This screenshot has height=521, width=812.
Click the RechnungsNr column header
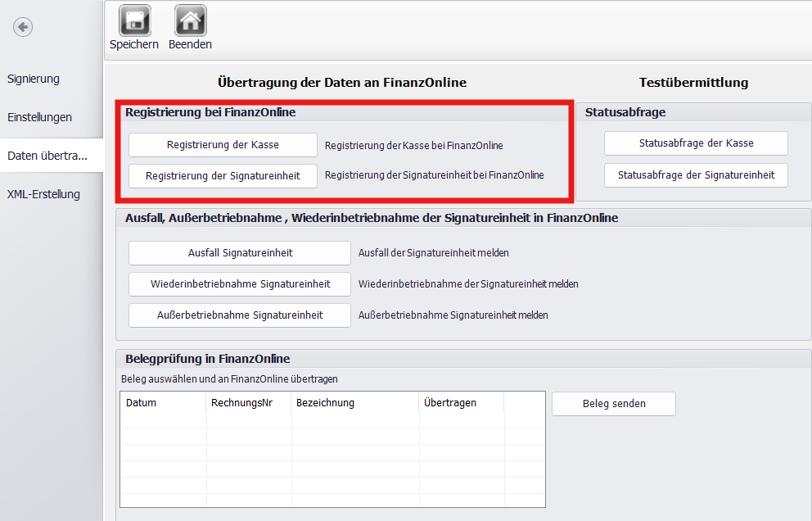point(249,403)
